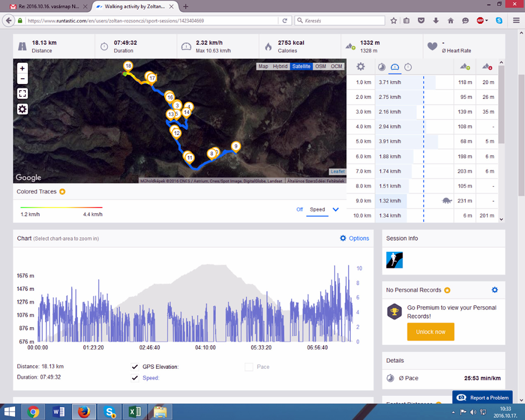Image resolution: width=525 pixels, height=420 pixels.
Task: Click the Personal Records settings gear
Action: click(x=495, y=290)
